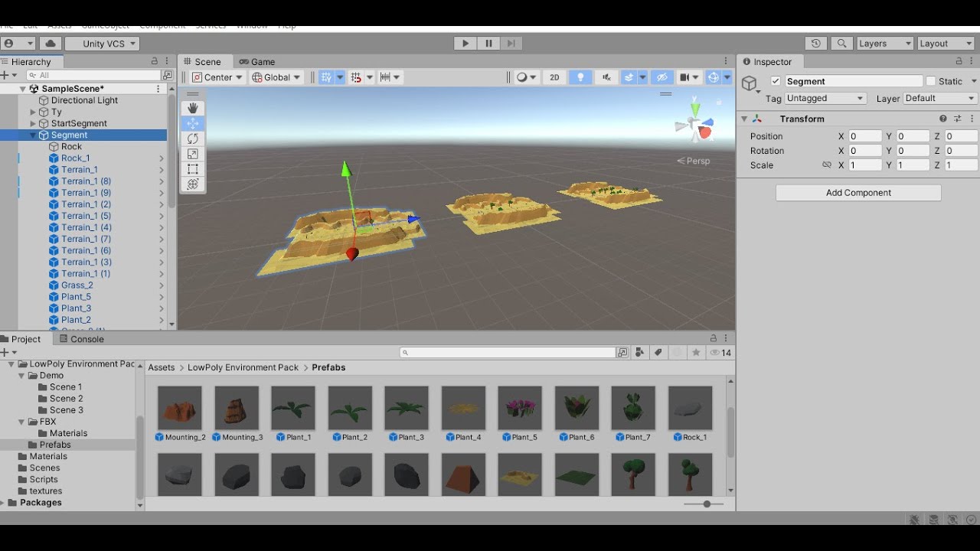Click the ruler snap increment icon

(x=386, y=77)
